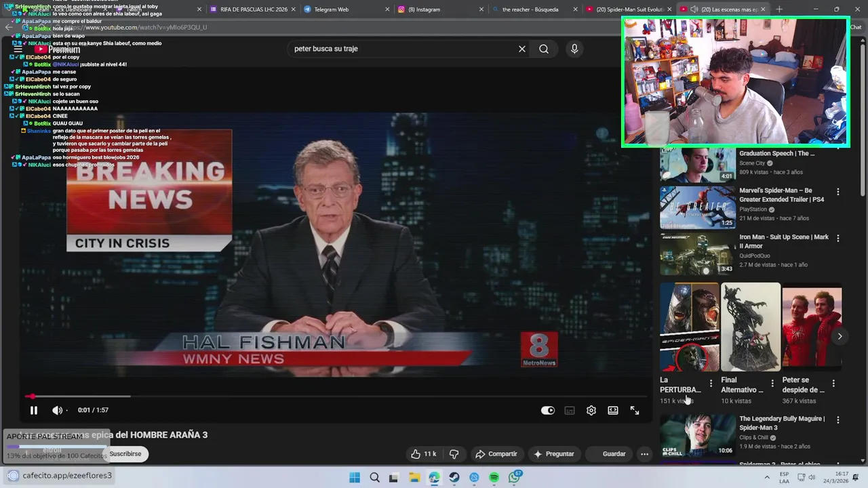
Task: Open File Explorer from the taskbar
Action: click(x=414, y=478)
